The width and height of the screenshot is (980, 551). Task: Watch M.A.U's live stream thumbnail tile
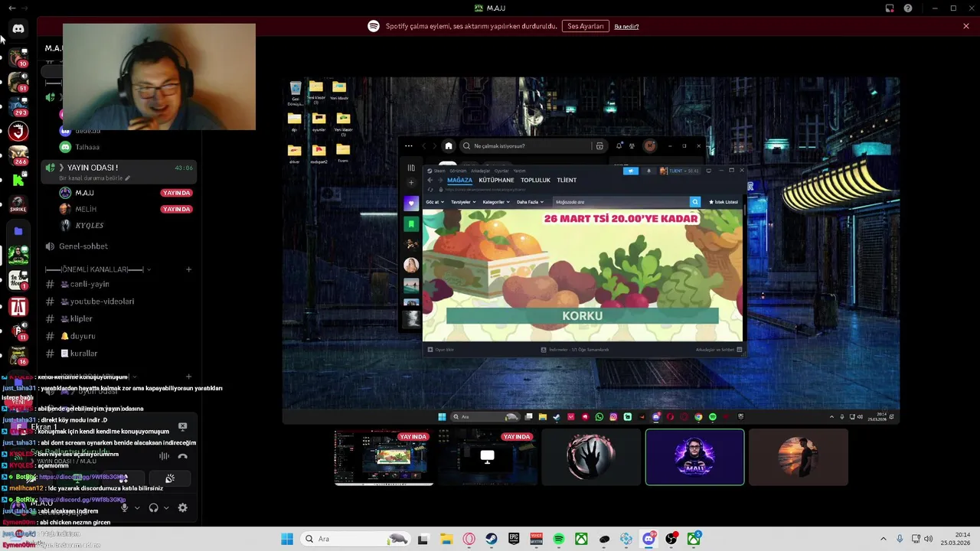384,458
